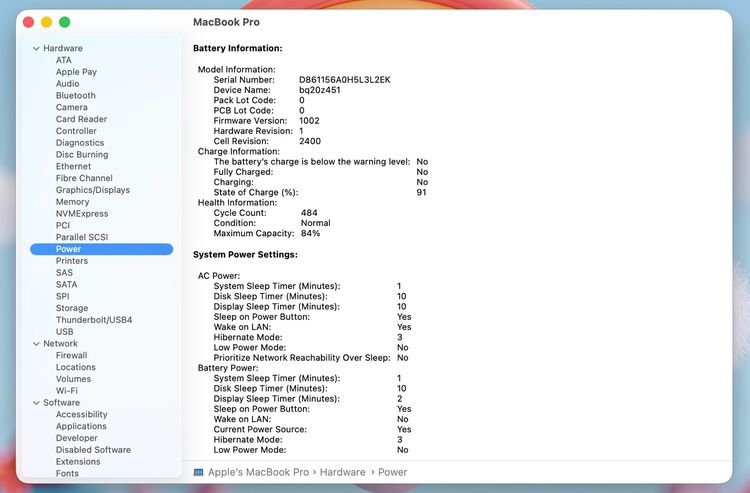Select SATA in the sidebar

[66, 285]
